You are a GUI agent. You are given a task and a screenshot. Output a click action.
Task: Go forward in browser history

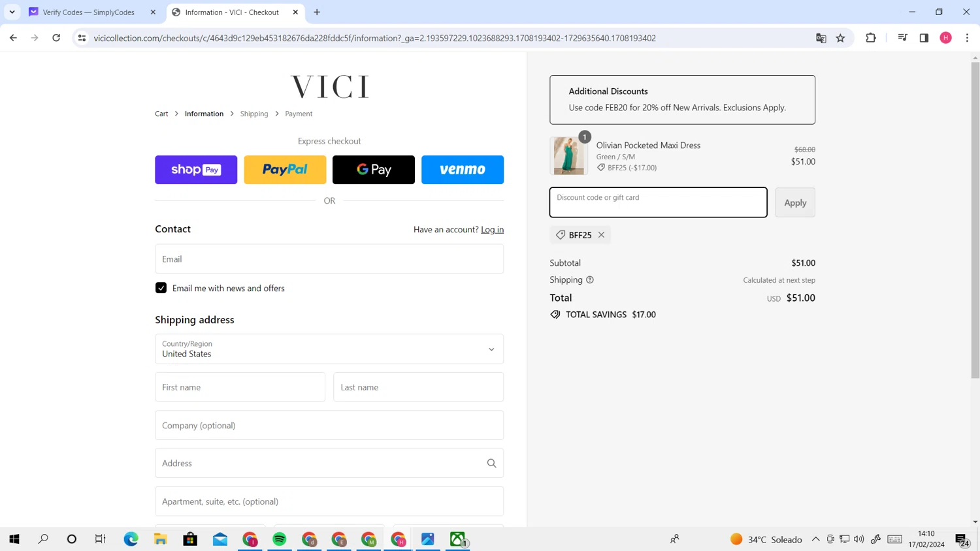tap(35, 38)
